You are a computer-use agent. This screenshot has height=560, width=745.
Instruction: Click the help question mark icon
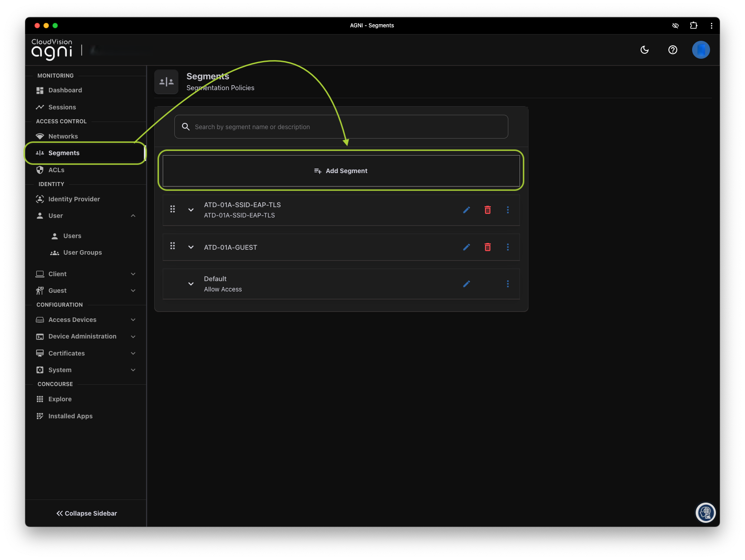[672, 50]
